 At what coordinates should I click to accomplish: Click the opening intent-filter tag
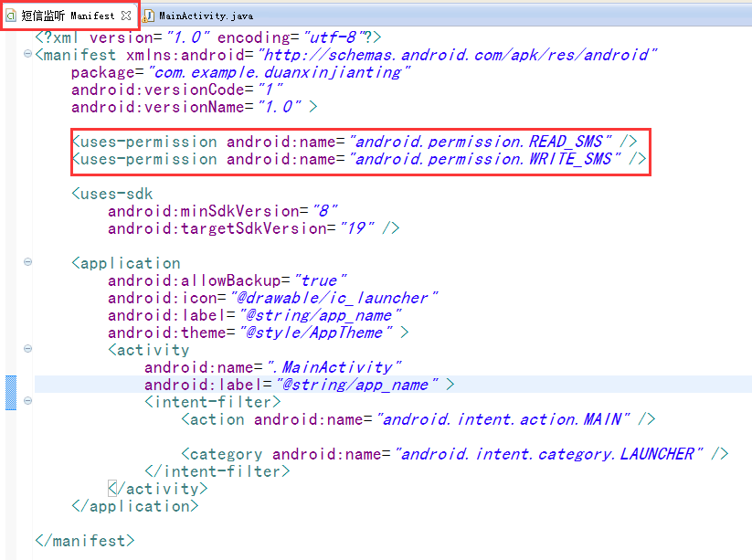[213, 402]
